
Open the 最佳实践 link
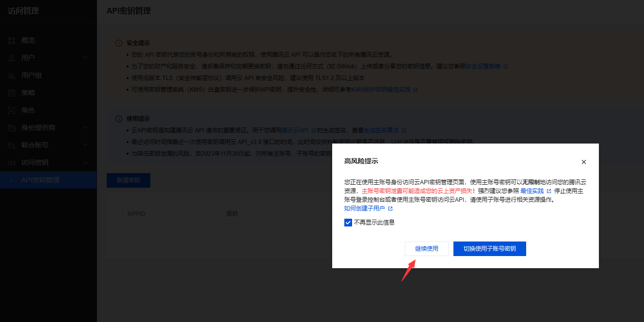(x=532, y=191)
